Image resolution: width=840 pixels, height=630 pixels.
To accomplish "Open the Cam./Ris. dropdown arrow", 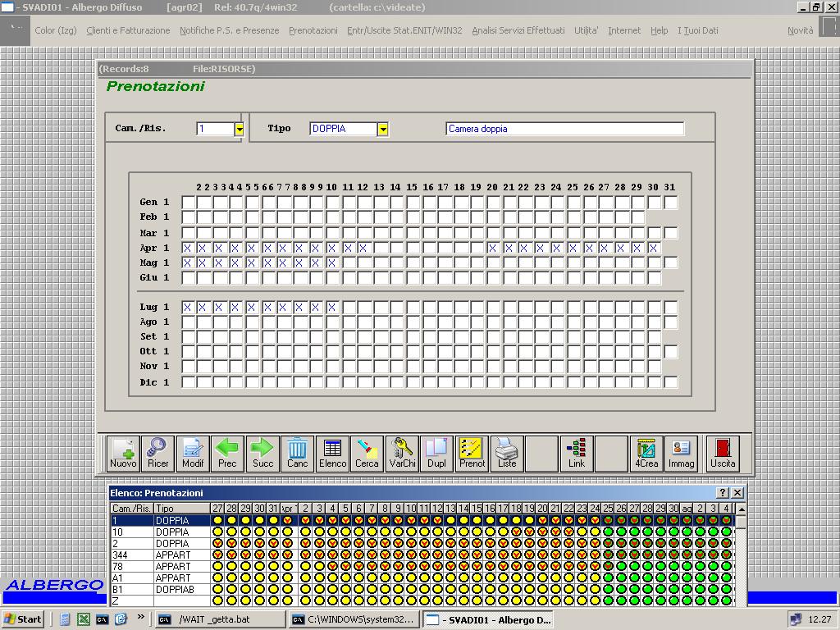I will tap(240, 129).
